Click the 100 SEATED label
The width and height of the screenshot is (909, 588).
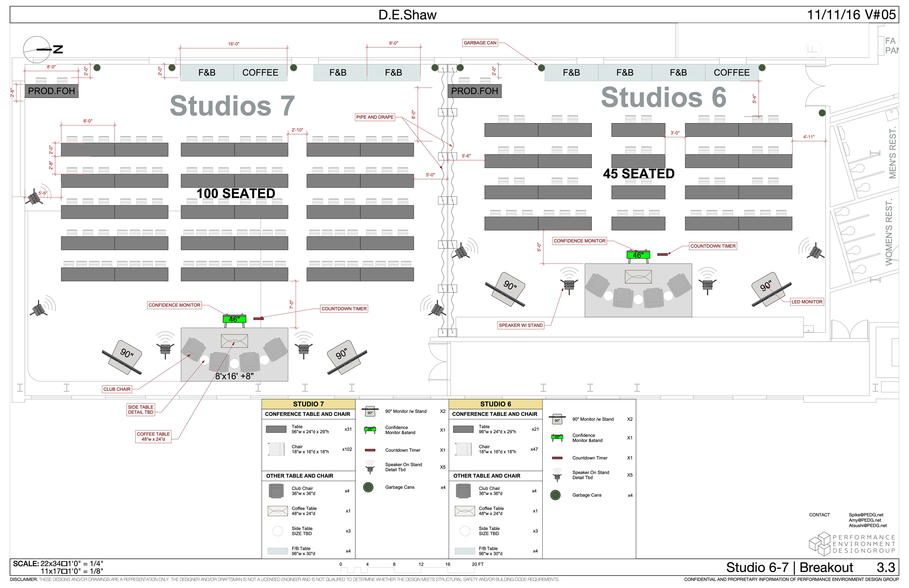click(x=236, y=193)
